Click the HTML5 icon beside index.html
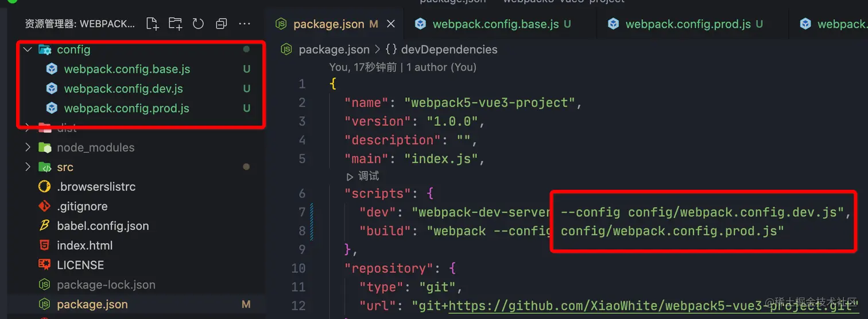The height and width of the screenshot is (319, 868). 44,245
